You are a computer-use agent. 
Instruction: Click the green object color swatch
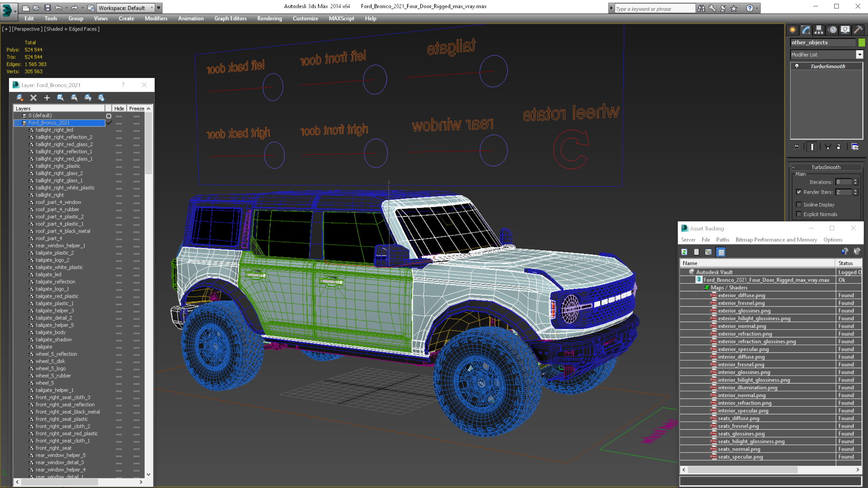[x=862, y=42]
